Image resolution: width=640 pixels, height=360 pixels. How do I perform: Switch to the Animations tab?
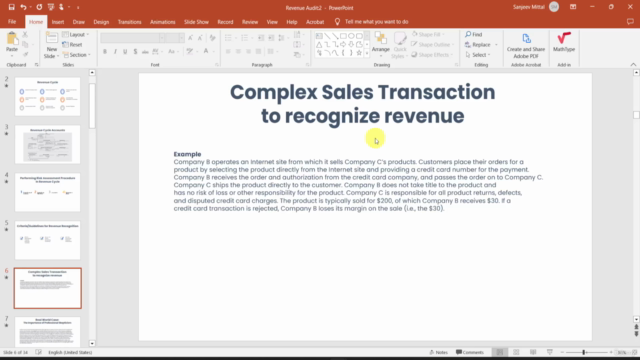click(162, 22)
